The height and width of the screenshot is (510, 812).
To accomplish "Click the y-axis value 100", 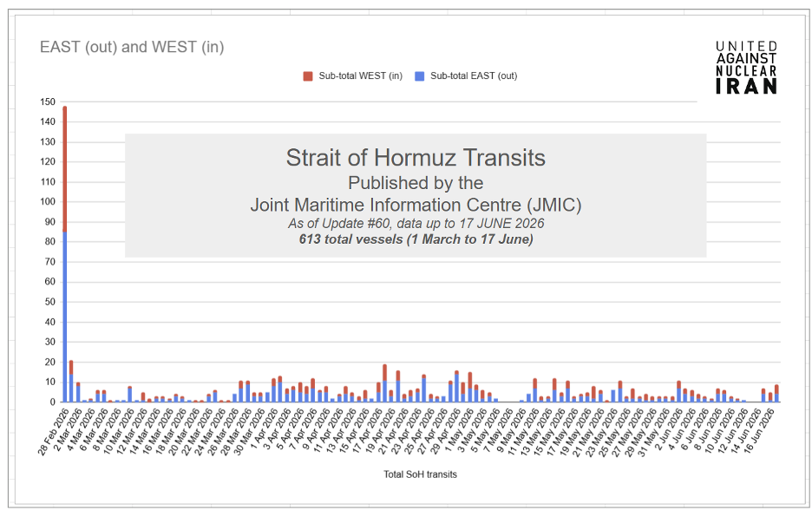I will click(47, 201).
